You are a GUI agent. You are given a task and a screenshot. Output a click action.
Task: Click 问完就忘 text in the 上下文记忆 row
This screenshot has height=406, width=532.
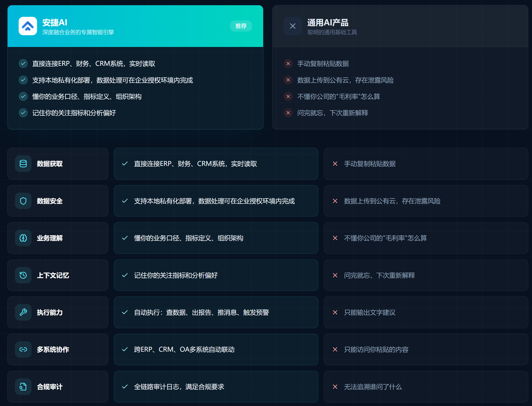(x=379, y=275)
